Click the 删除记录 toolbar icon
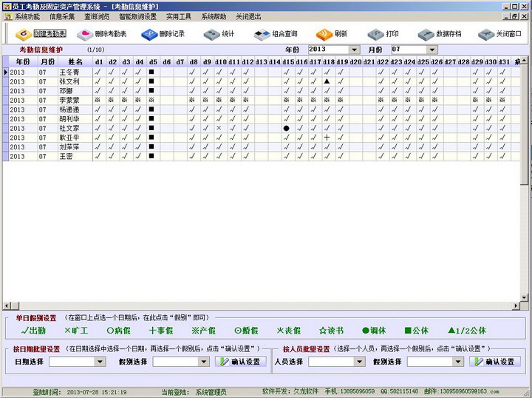The height and width of the screenshot is (398, 532). (x=149, y=34)
